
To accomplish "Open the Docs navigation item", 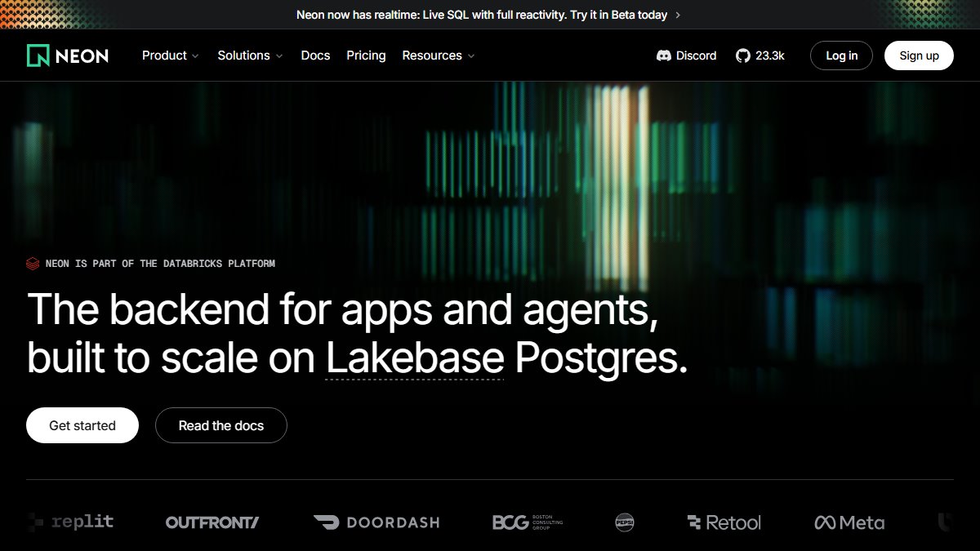I will [315, 56].
